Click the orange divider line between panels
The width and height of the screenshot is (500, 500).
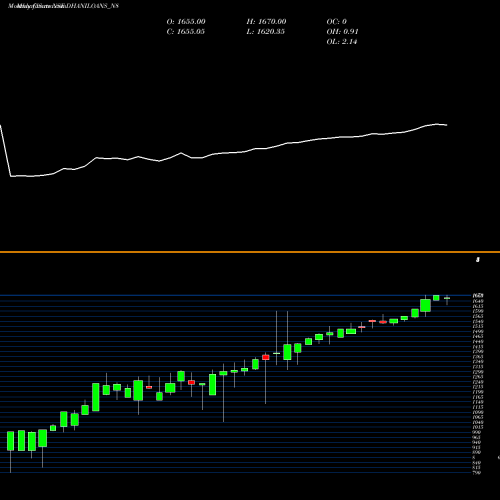pyautogui.click(x=250, y=252)
